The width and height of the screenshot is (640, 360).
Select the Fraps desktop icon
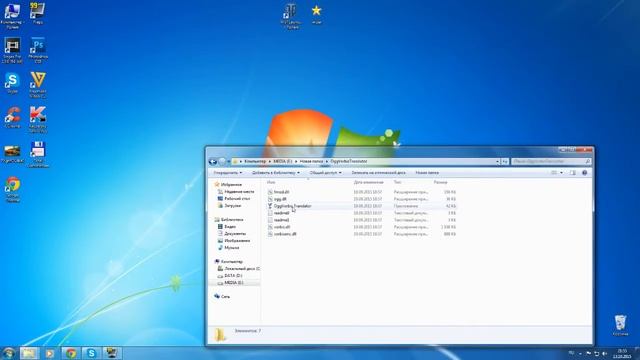coord(38,13)
